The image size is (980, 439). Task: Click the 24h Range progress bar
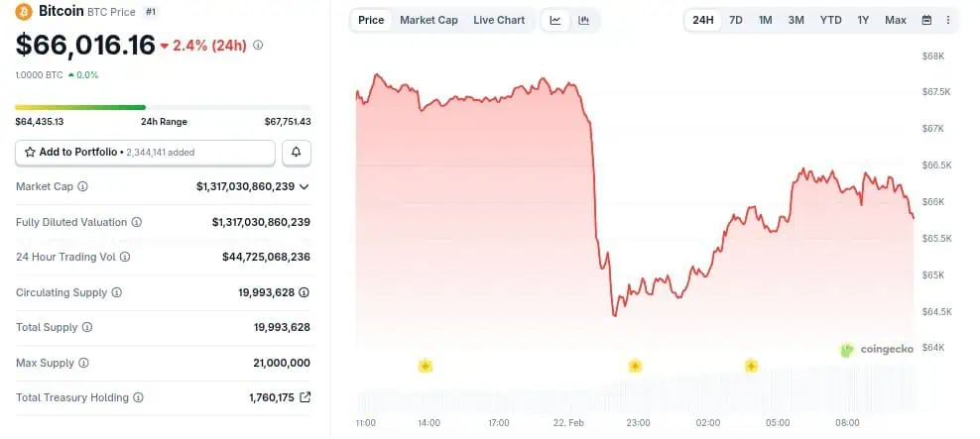(163, 107)
